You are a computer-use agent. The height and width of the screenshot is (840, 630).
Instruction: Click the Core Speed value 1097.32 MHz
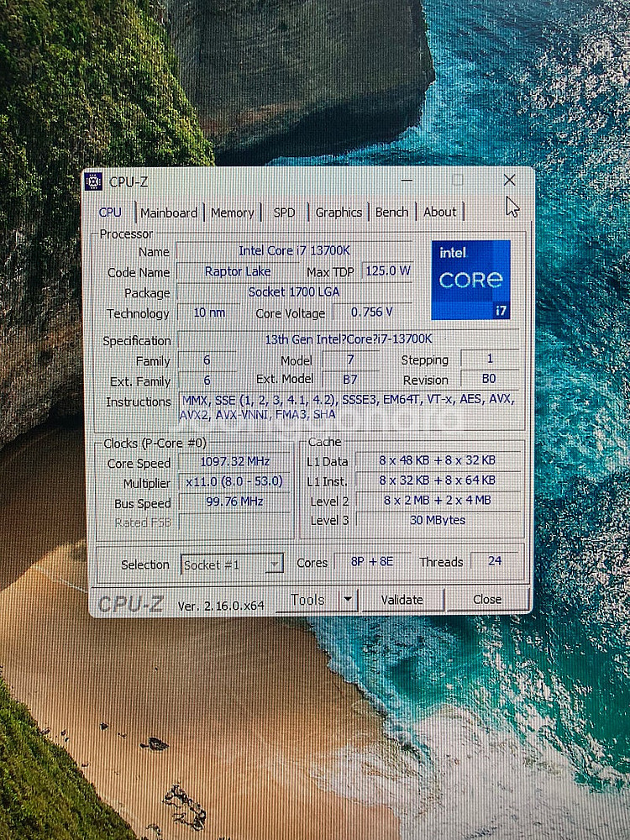(234, 462)
